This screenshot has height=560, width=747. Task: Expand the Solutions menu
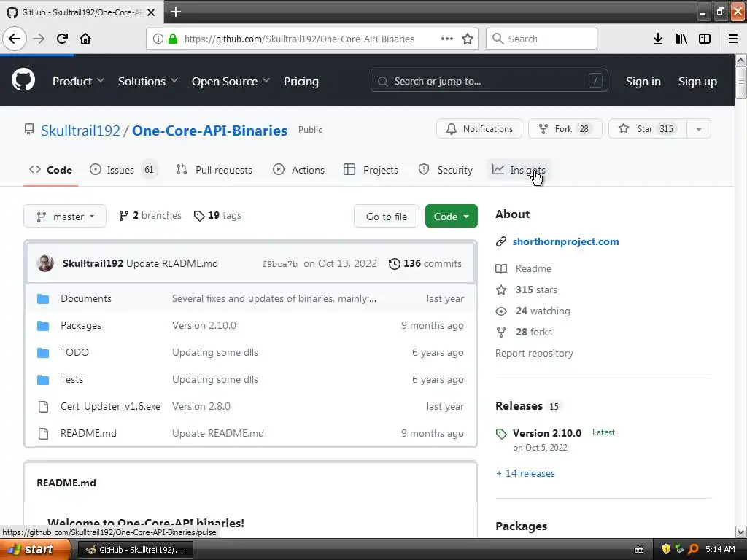click(147, 82)
